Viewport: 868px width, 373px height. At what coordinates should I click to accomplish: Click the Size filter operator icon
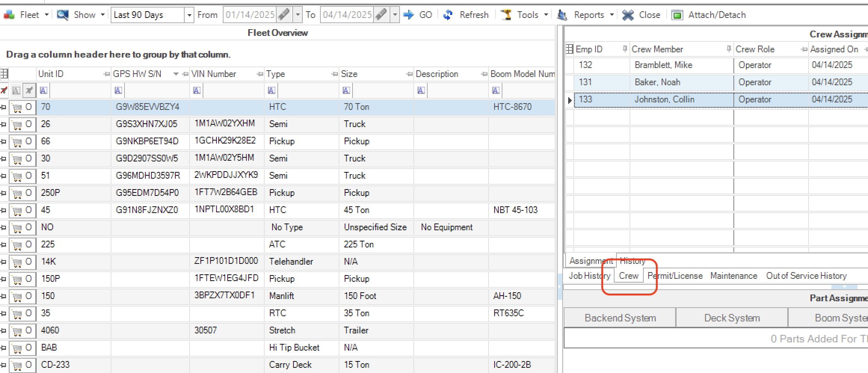(x=346, y=90)
